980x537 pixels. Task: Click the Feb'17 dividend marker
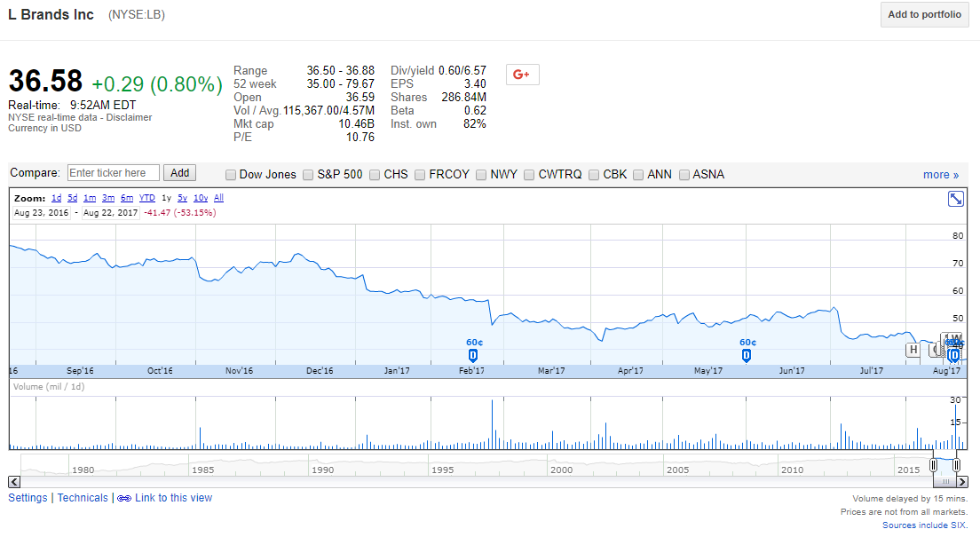(x=473, y=356)
